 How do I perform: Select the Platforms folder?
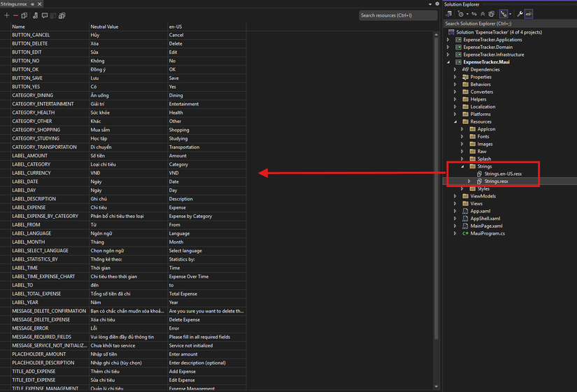pyautogui.click(x=480, y=115)
